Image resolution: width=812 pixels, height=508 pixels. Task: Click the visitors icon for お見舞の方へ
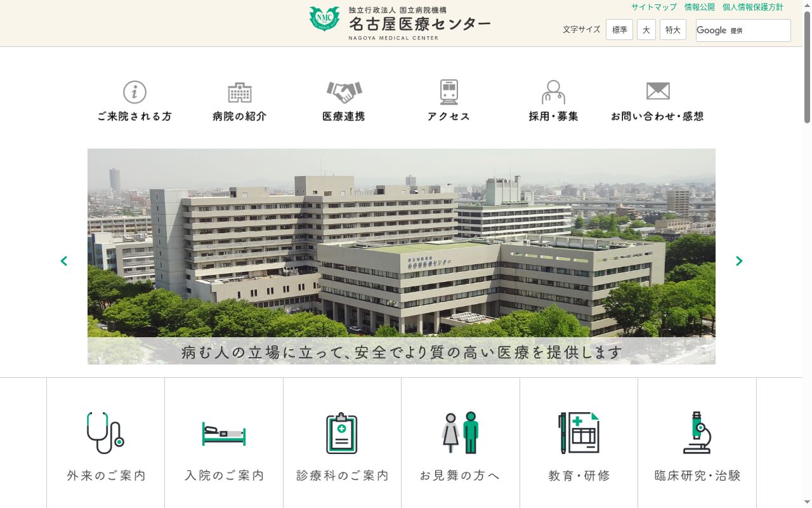click(x=461, y=432)
